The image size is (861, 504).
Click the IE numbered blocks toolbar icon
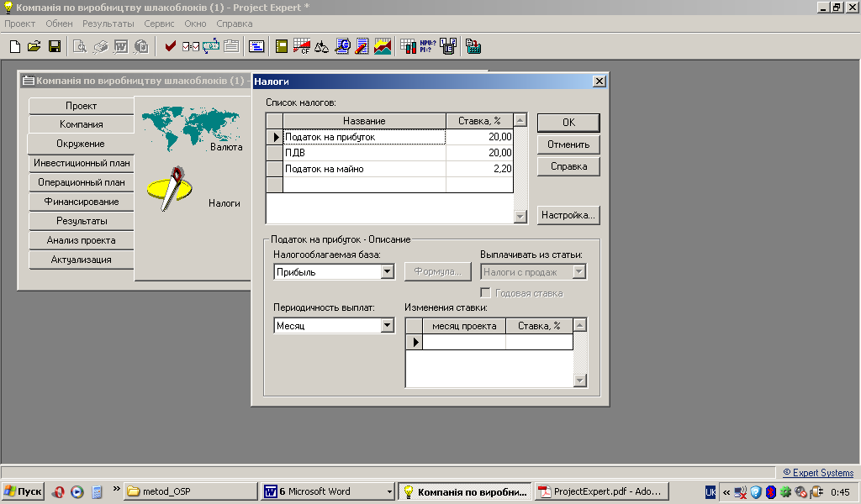click(x=448, y=46)
